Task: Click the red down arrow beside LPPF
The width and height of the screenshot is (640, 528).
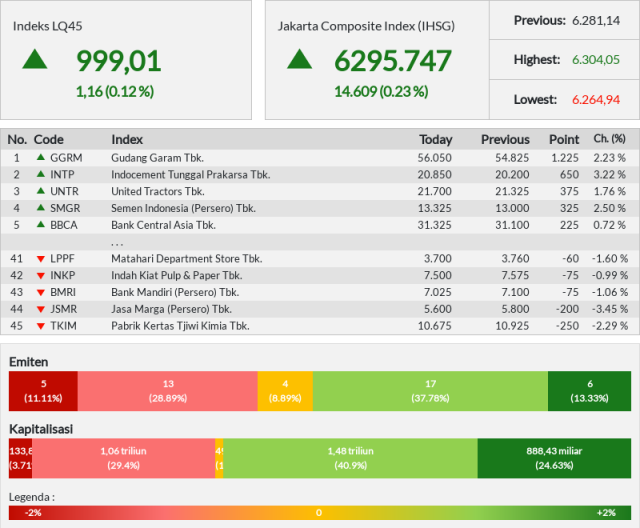Action: (41, 259)
